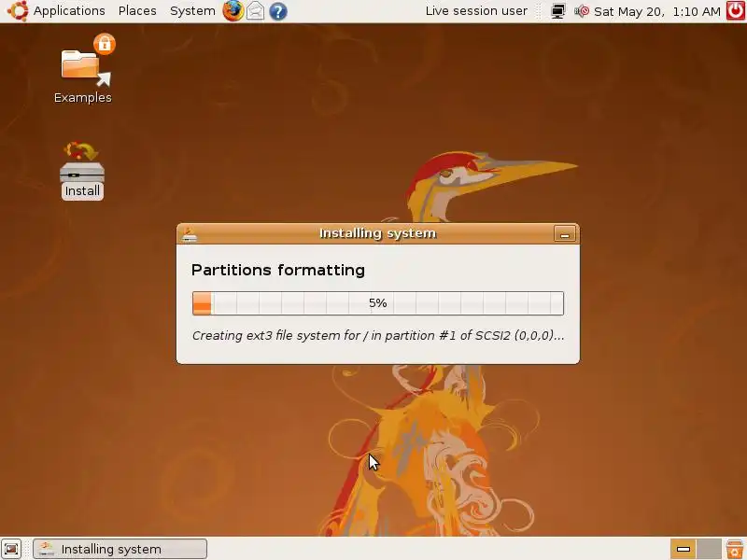Minimize the Installing system dialog

(565, 234)
